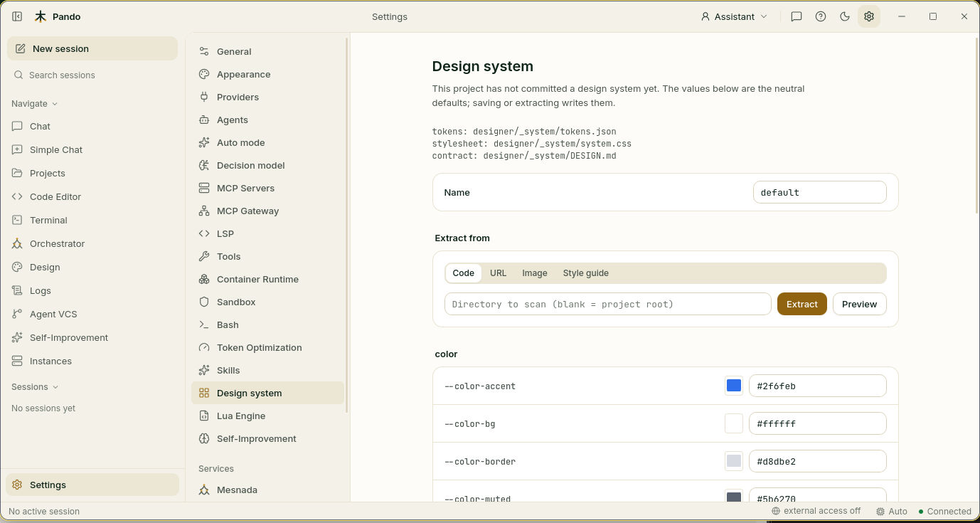Viewport: 980px width, 523px height.
Task: Select the Code extract tab
Action: tap(463, 273)
